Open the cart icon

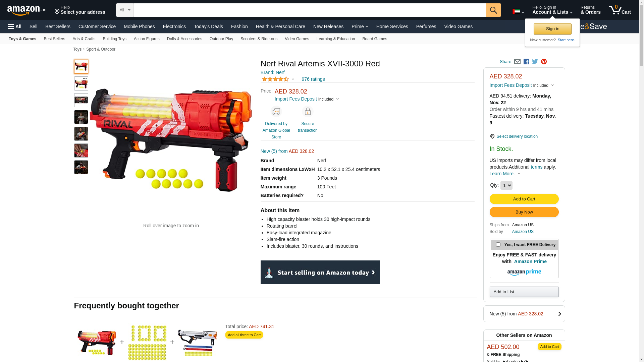(x=620, y=10)
